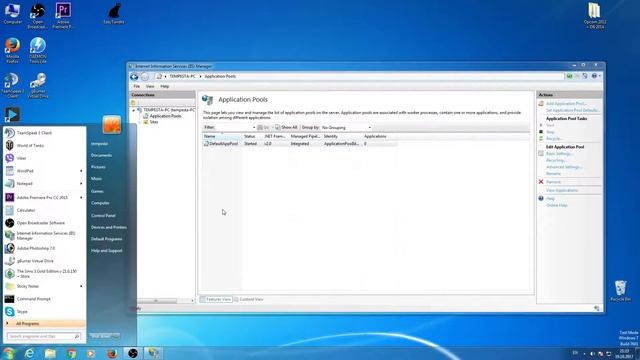Image resolution: width=640 pixels, height=360 pixels.
Task: Switch to the Content View tab
Action: (x=249, y=299)
